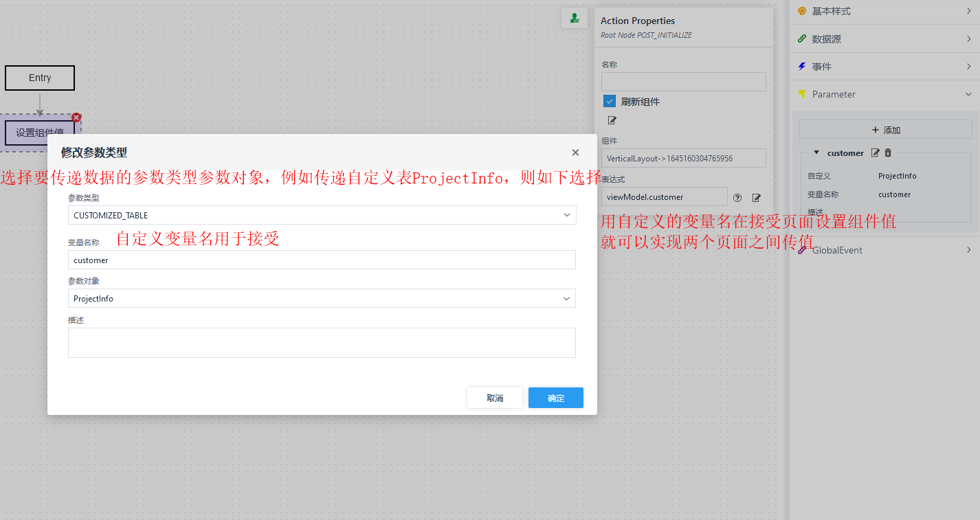Click edit icon below 刷新组件 checkbox
Image resolution: width=980 pixels, height=520 pixels.
pos(612,120)
